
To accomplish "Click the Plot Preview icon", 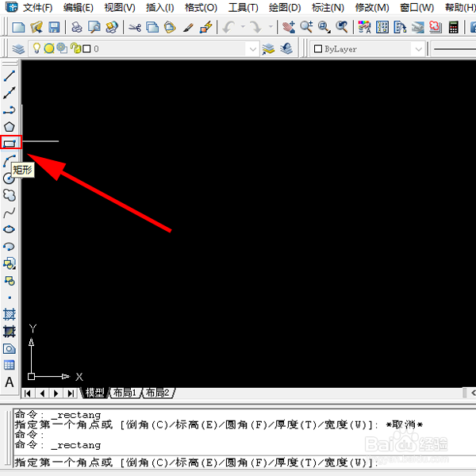I will [x=94, y=27].
